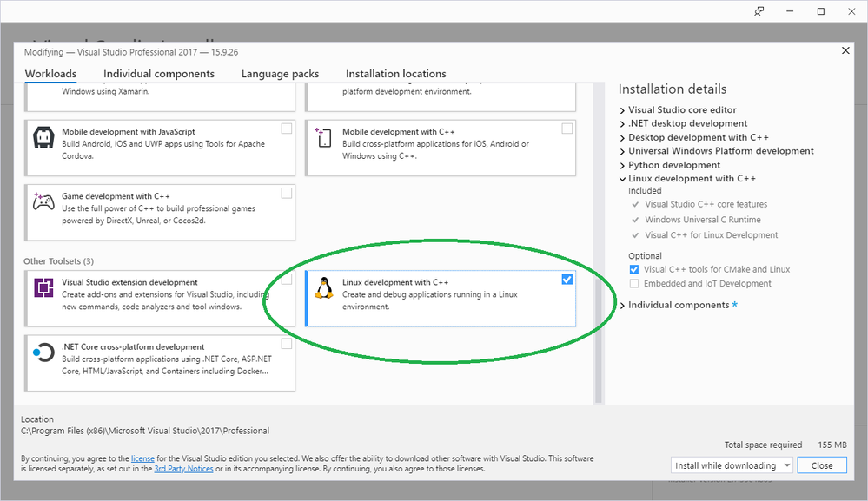Image resolution: width=868 pixels, height=501 pixels.
Task: Expand Individual components in details
Action: (622, 306)
